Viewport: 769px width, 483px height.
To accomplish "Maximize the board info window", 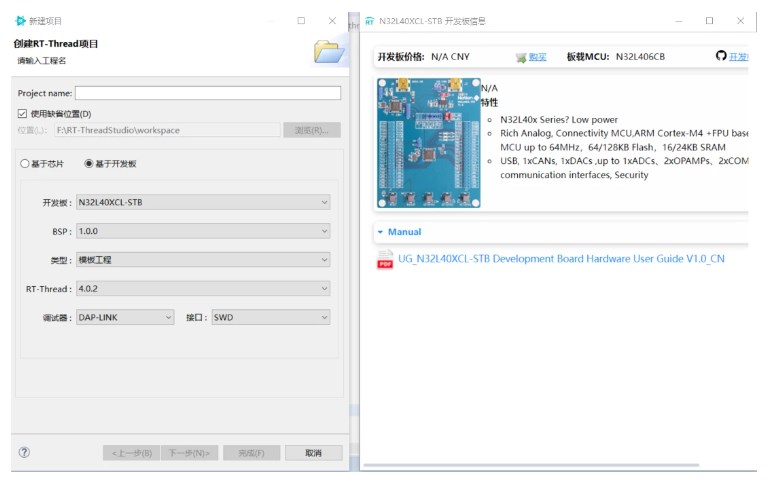I will click(709, 21).
